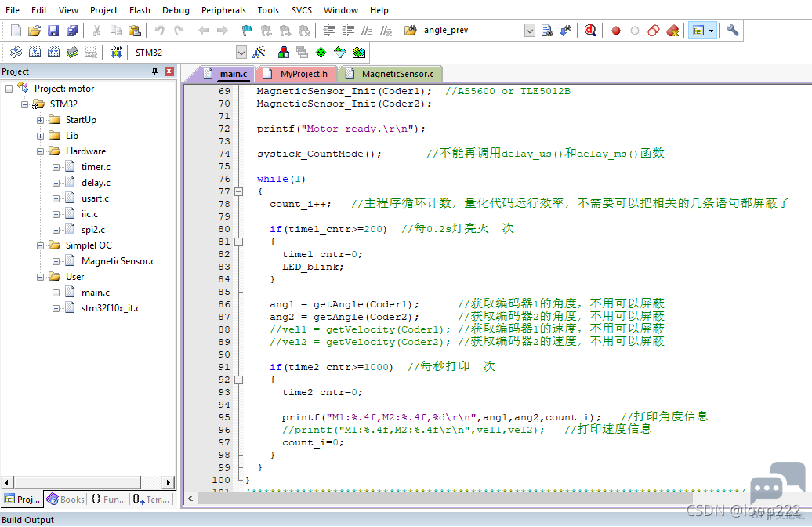This screenshot has height=527, width=812.
Task: Collapse code block at line 77
Action: coord(239,191)
